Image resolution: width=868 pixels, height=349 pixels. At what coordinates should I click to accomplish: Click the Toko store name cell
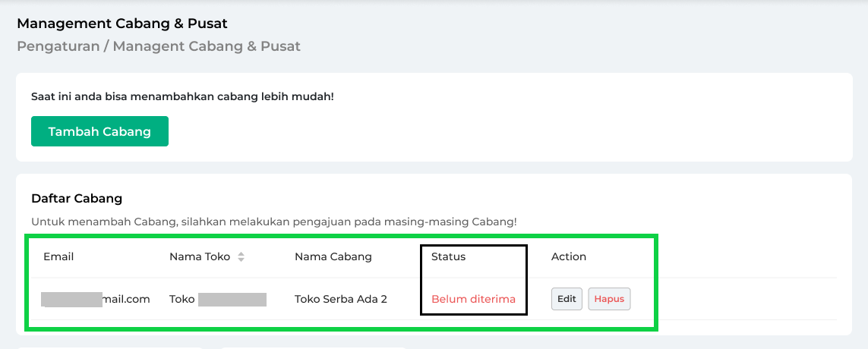(218, 299)
